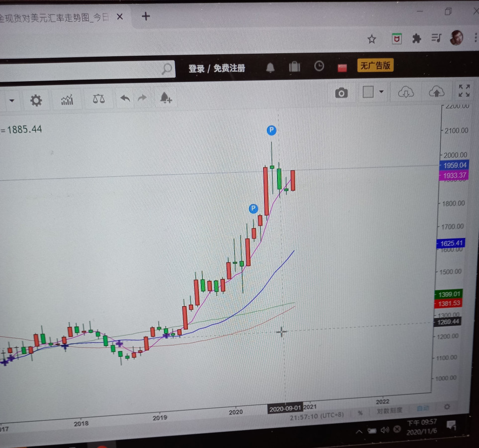Click the 1381.53 red price label
479x448 pixels.
(x=448, y=303)
